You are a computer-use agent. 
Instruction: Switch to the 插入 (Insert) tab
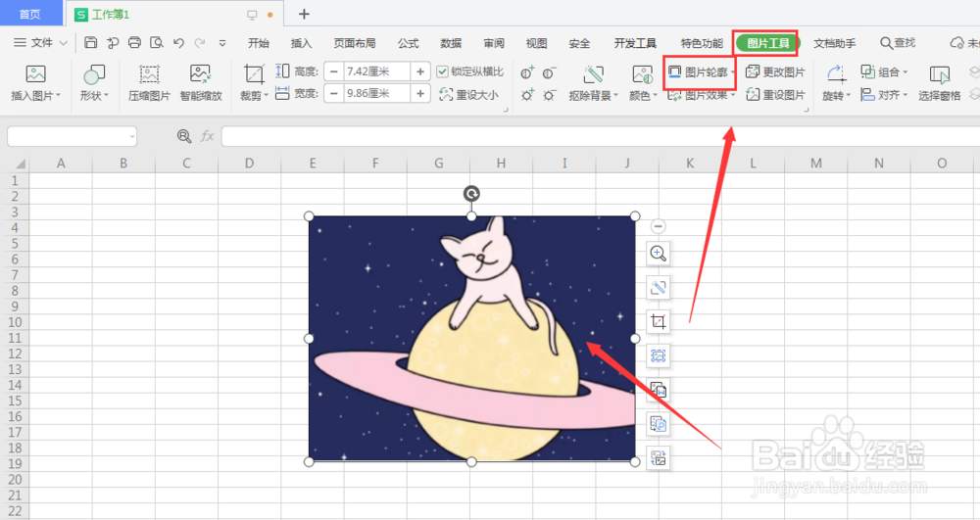pyautogui.click(x=301, y=43)
